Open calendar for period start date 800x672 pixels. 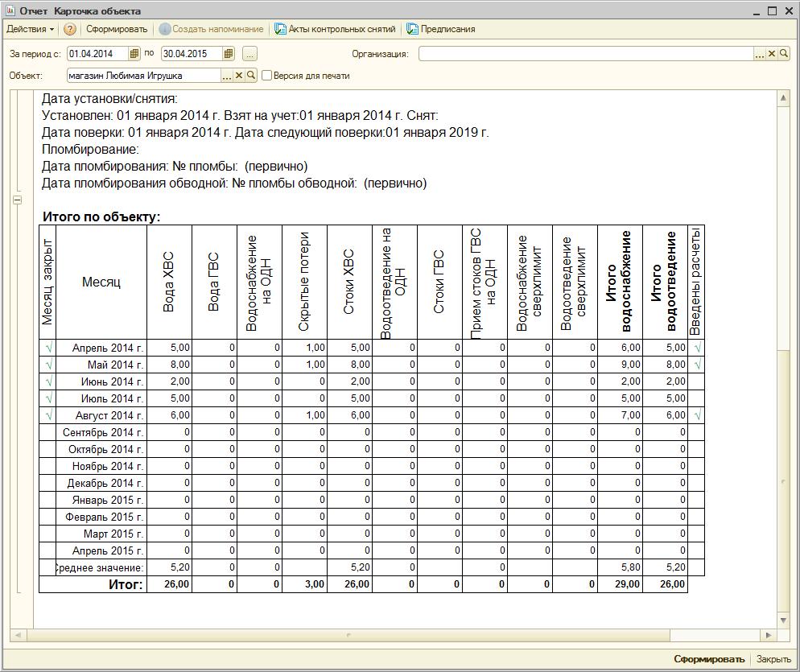[x=134, y=53]
